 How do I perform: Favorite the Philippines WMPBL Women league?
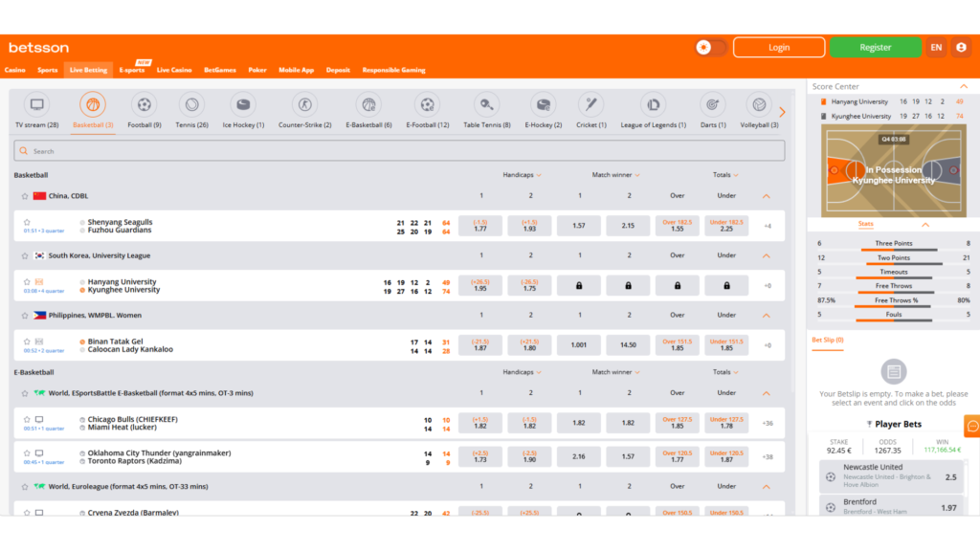pos(25,316)
